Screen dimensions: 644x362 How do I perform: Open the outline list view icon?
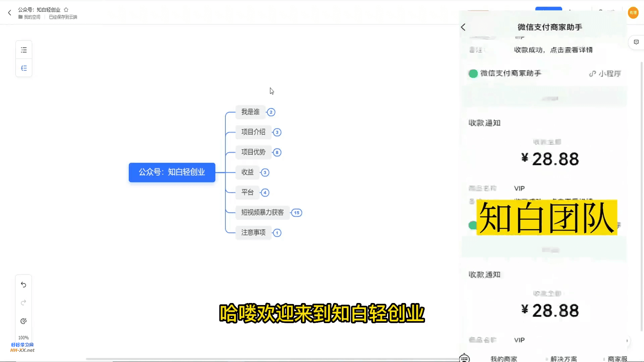24,50
